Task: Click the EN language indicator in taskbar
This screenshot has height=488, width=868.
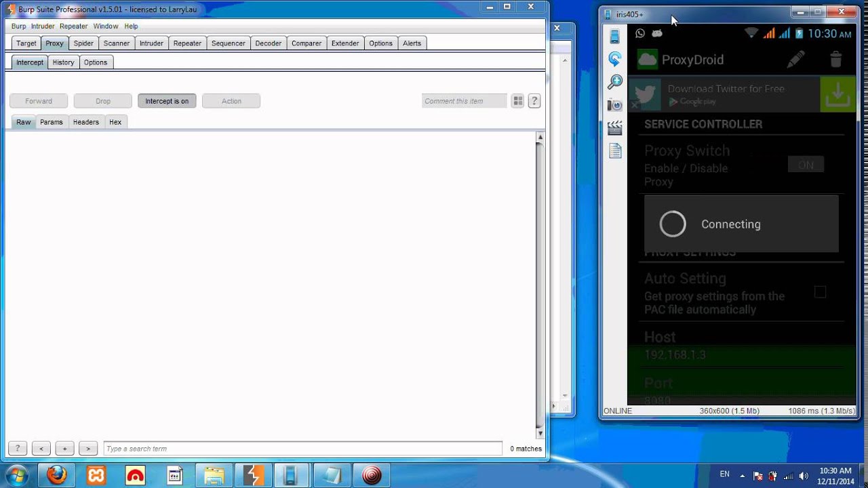Action: (725, 474)
